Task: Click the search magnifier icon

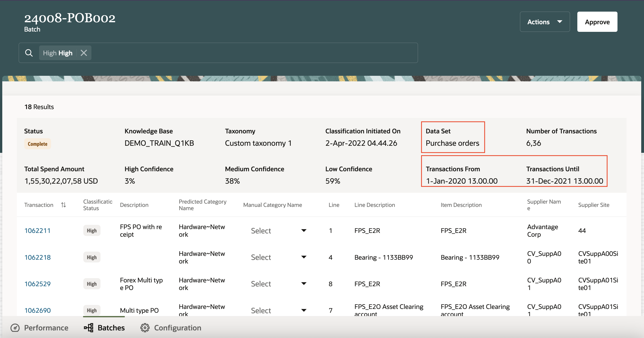Action: coord(29,53)
